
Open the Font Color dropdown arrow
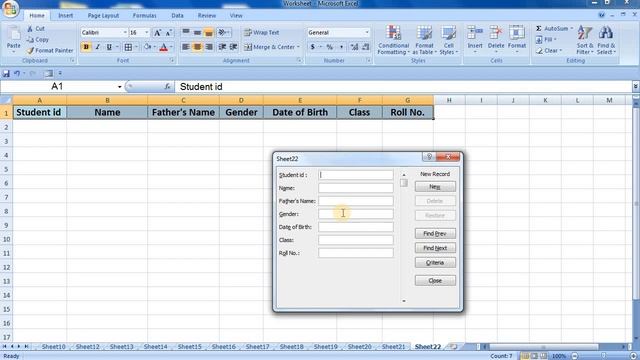pyautogui.click(x=171, y=47)
